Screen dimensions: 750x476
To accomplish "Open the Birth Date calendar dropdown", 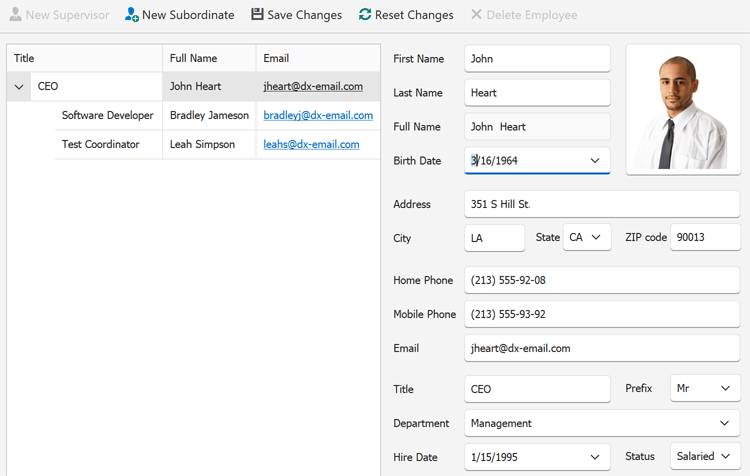I will coord(595,161).
